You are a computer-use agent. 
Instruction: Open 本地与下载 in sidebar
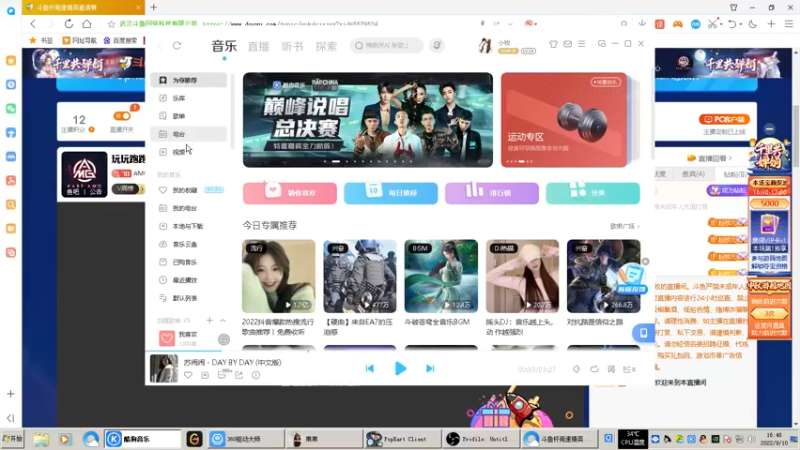(189, 226)
